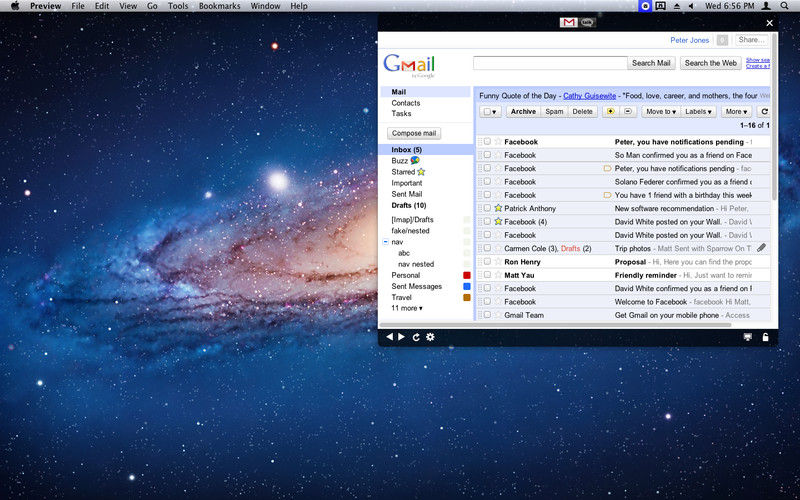Click the red Personal label color swatch
The width and height of the screenshot is (800, 500).
coord(466,275)
